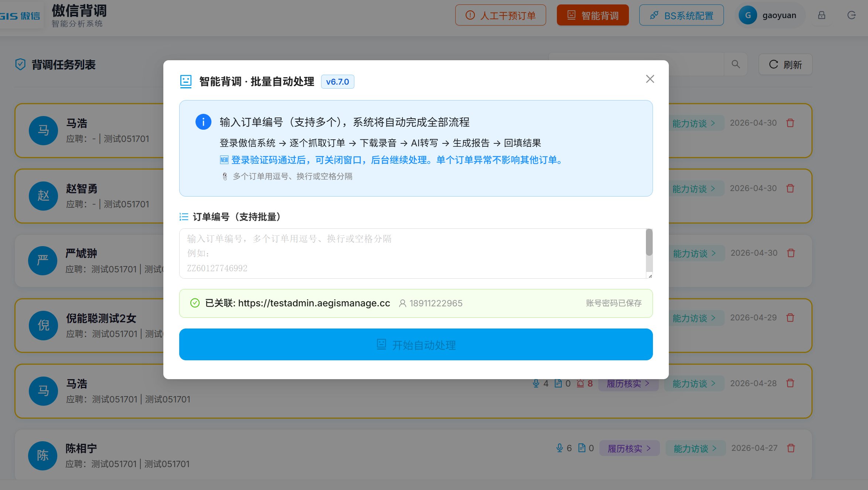
Task: Click the 陈相宁 candidate name
Action: (81, 448)
